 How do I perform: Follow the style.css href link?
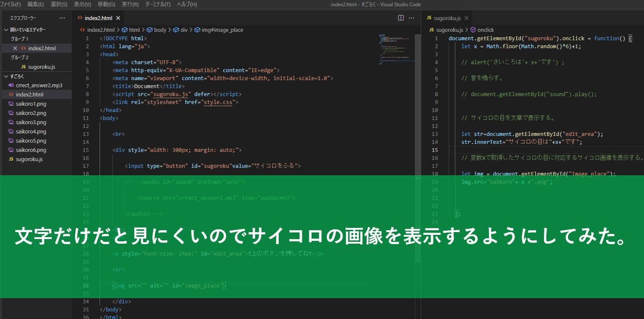tap(219, 102)
